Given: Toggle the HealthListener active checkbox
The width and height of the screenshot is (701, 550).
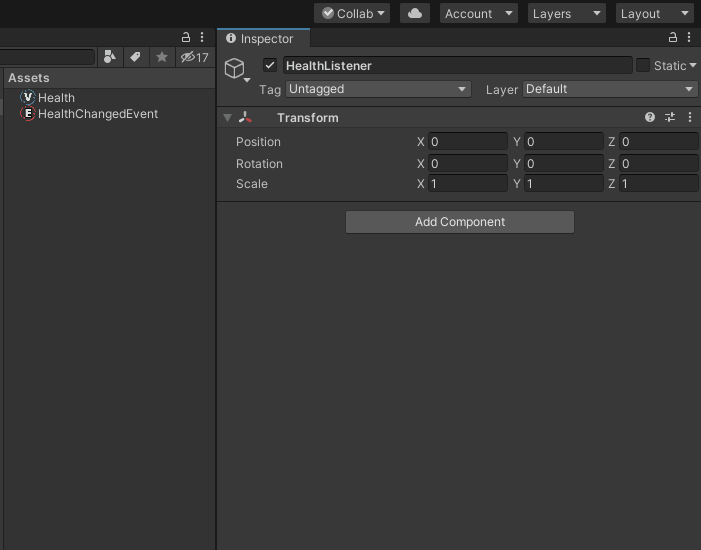Looking at the screenshot, I should coord(270,65).
